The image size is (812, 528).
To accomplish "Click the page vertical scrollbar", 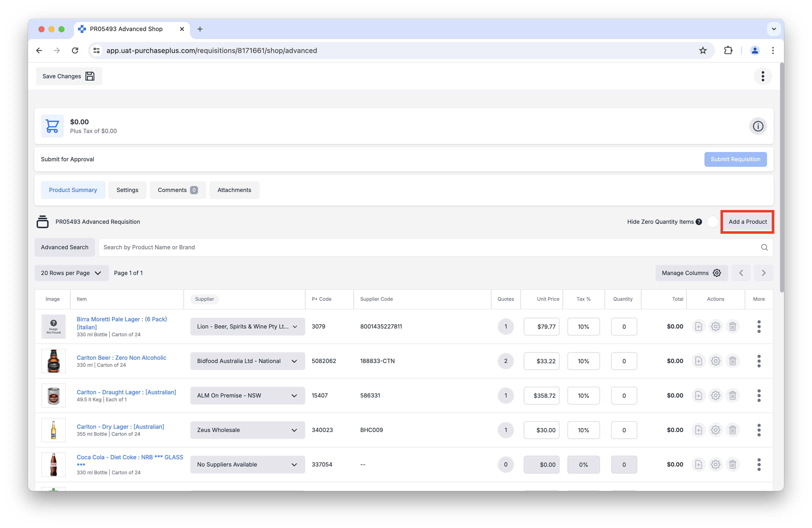I will 782,177.
